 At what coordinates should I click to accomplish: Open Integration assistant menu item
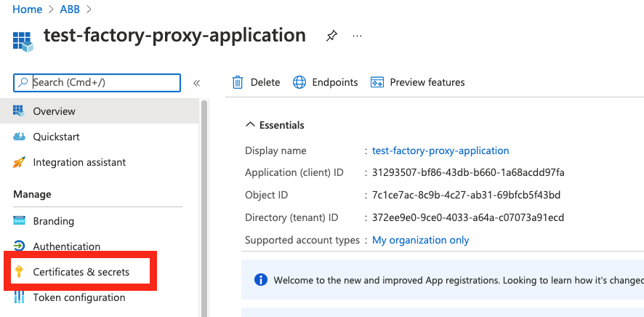[x=100, y=162]
